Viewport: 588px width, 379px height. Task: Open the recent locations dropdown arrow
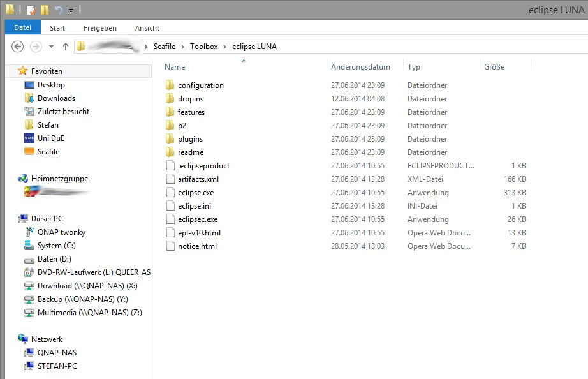coord(52,47)
